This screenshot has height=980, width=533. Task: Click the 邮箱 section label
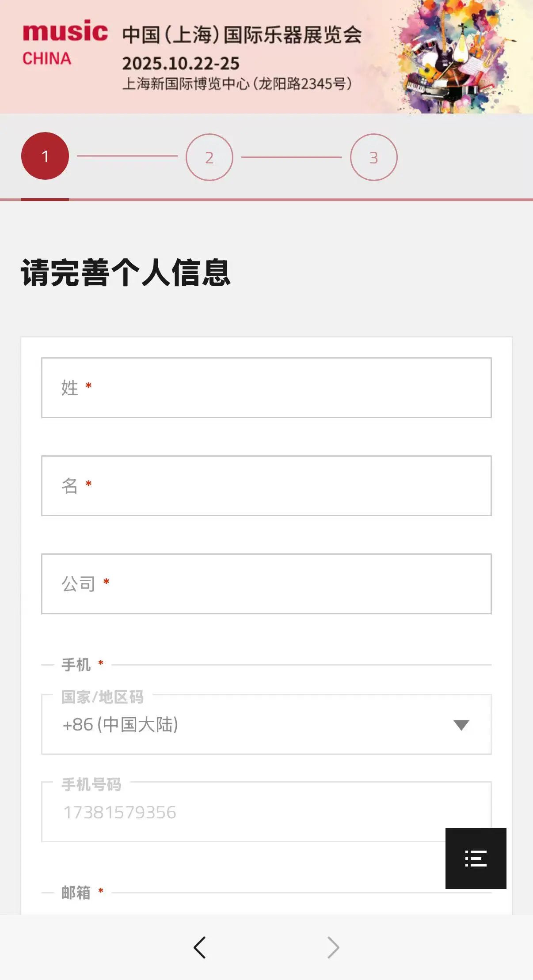click(76, 893)
